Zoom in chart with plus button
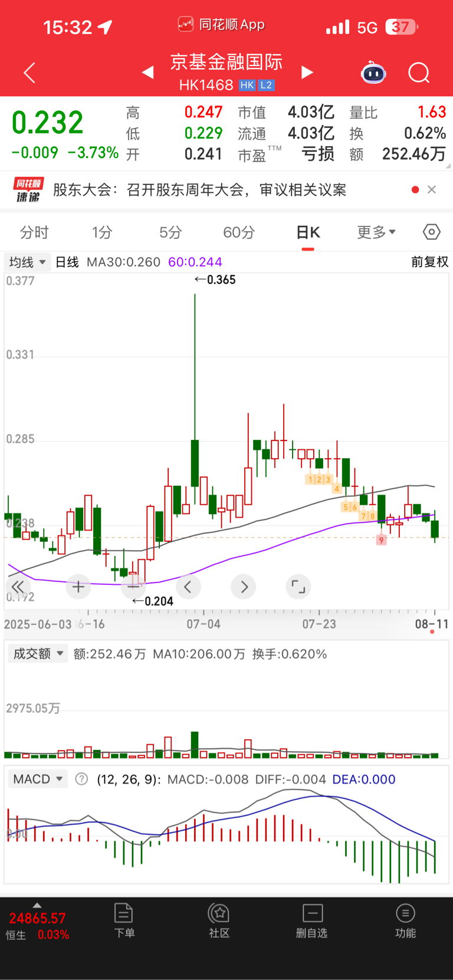This screenshot has height=980, width=453. pyautogui.click(x=78, y=587)
